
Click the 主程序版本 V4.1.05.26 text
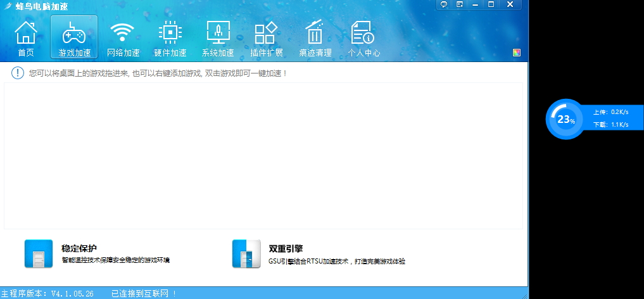[47, 294]
